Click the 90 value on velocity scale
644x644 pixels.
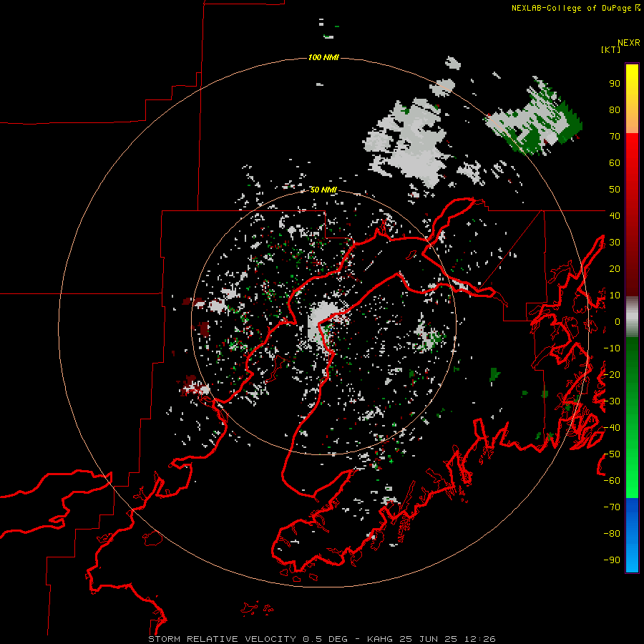615,84
